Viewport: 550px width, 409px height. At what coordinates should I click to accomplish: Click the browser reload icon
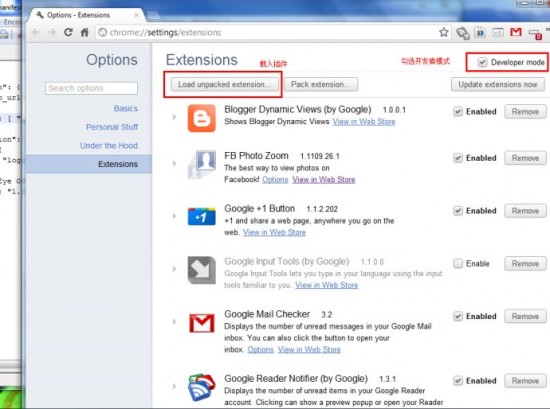coord(68,32)
